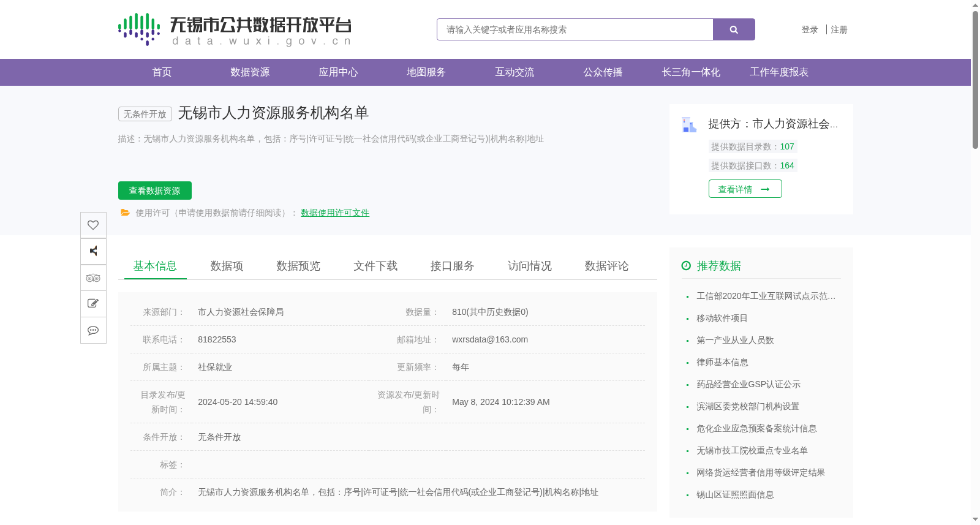Screen dimensions: 980x525
Task: Click the provider building icon
Action: pyautogui.click(x=689, y=125)
